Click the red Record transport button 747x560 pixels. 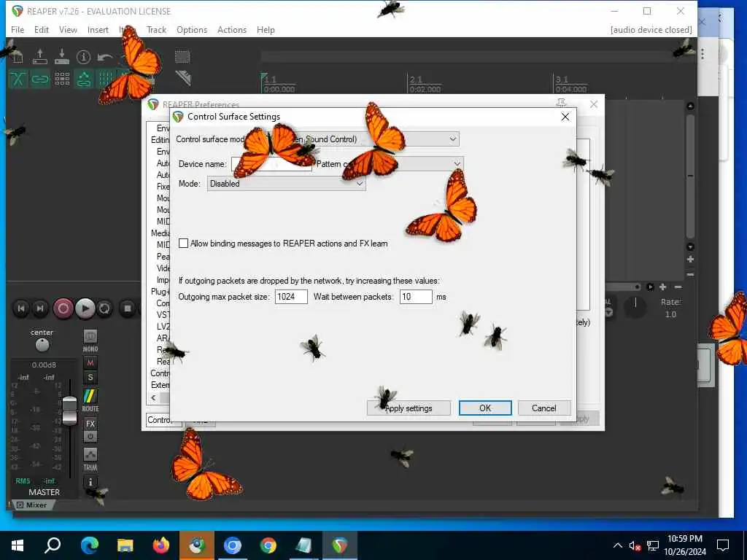point(63,308)
